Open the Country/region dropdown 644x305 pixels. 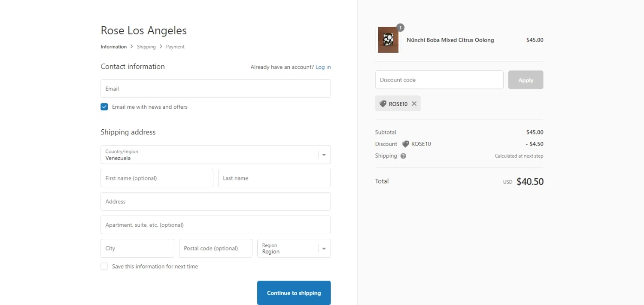tap(216, 155)
